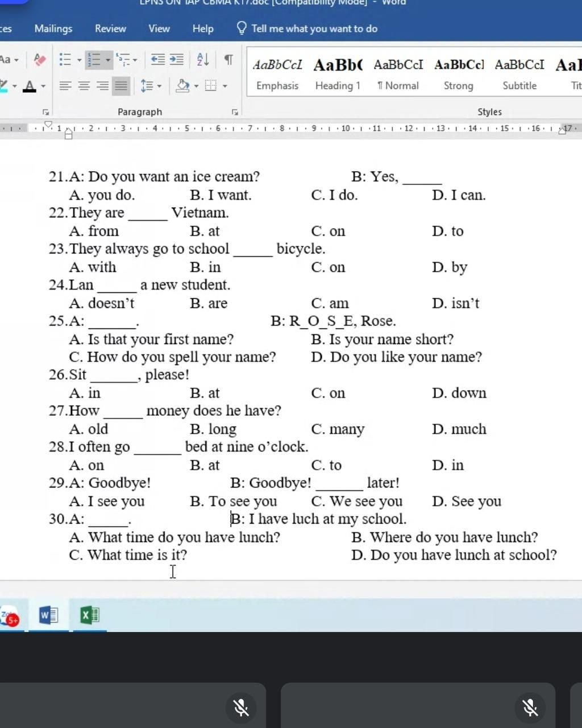The height and width of the screenshot is (728, 582).
Task: Open the Font dialog launcher arrow
Action: pyautogui.click(x=45, y=112)
